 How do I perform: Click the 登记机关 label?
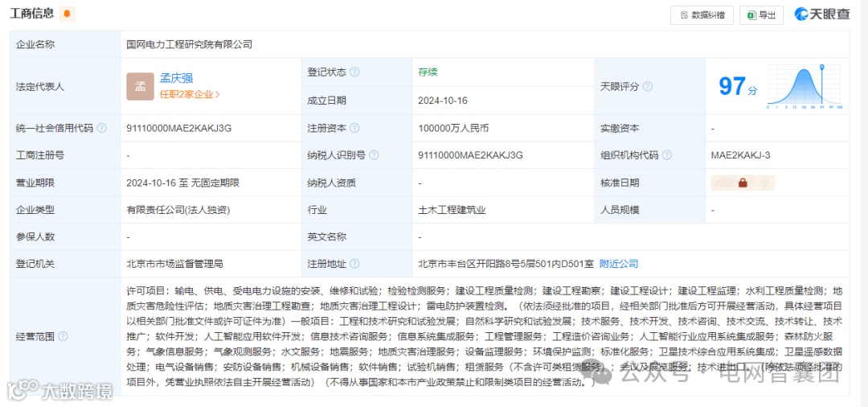coord(35,264)
